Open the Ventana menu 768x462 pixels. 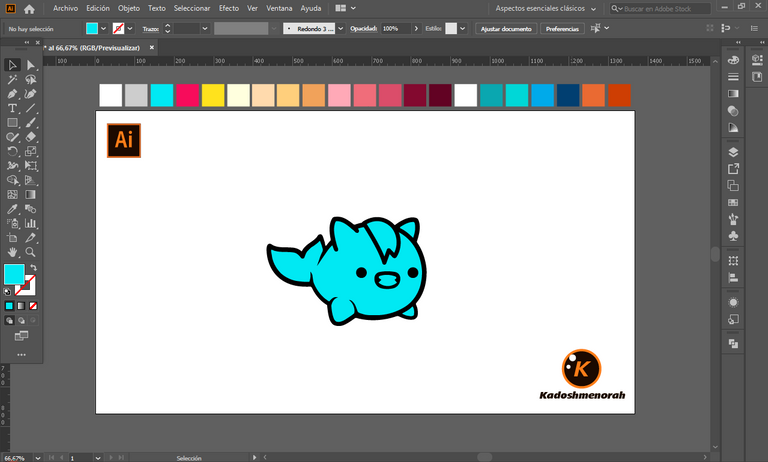coord(279,8)
